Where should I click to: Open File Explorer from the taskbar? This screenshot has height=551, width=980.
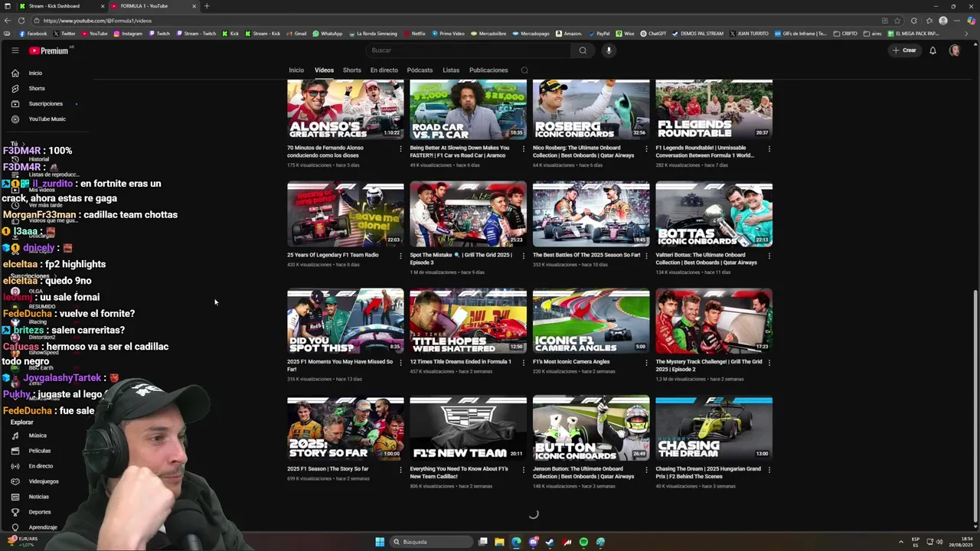pyautogui.click(x=499, y=542)
